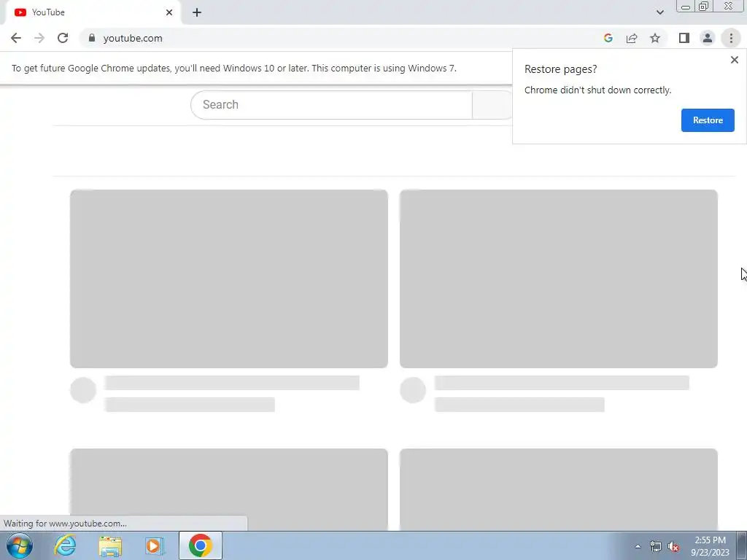Open the second top-row video placeholder
The image size is (747, 560).
pyautogui.click(x=558, y=279)
